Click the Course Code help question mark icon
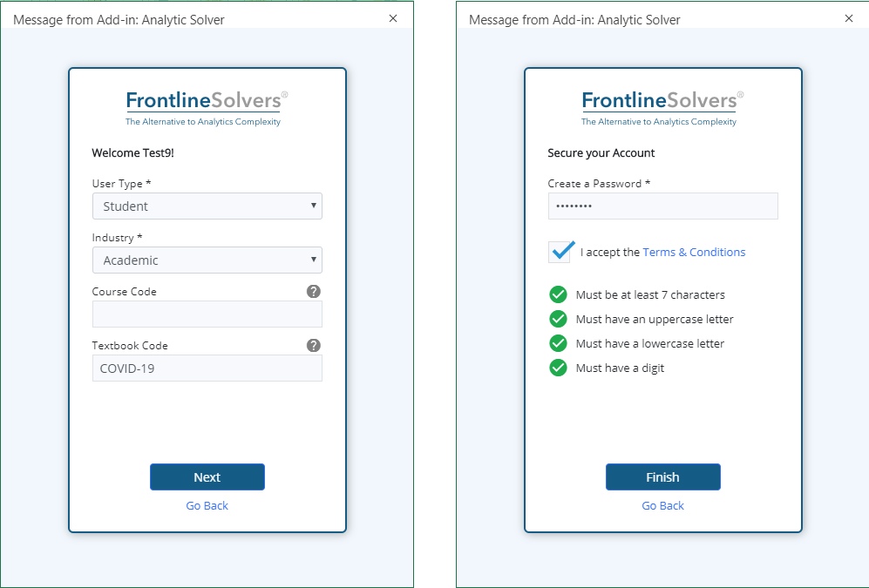Screen dimensions: 869x588 coord(314,292)
